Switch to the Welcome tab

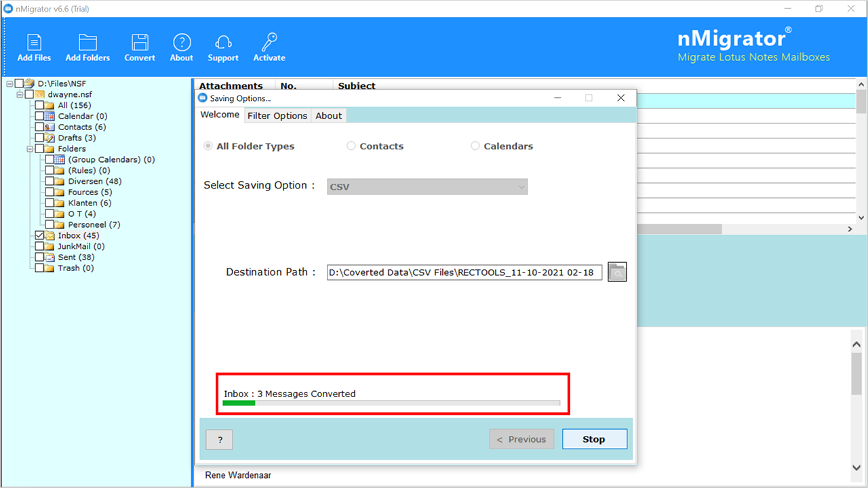220,115
